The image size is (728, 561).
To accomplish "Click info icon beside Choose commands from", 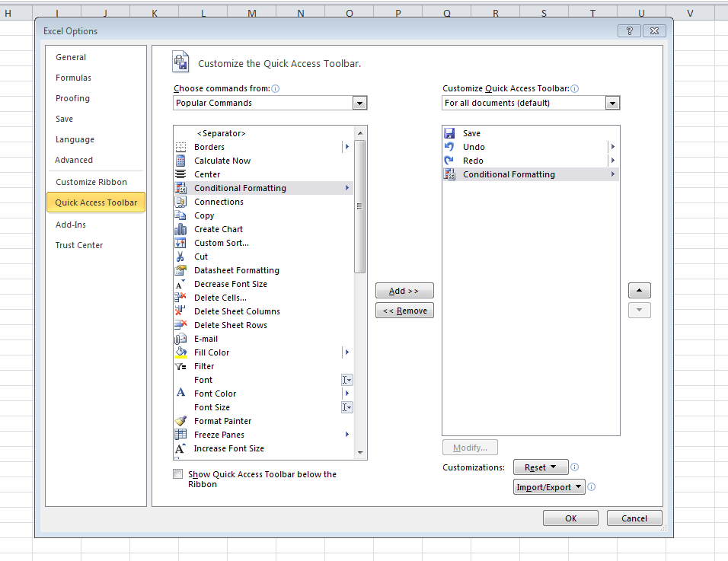I will tap(276, 88).
